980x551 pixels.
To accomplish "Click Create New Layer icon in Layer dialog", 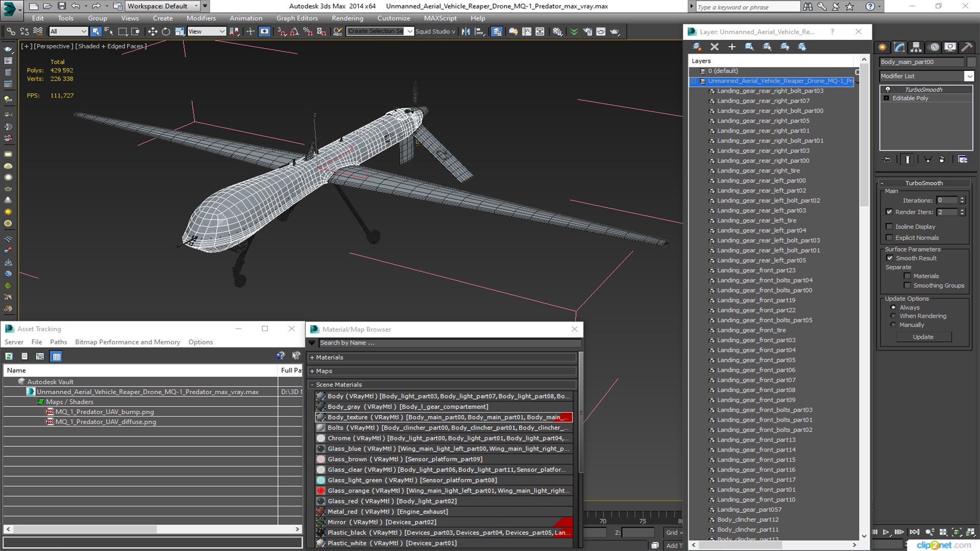I will (697, 47).
